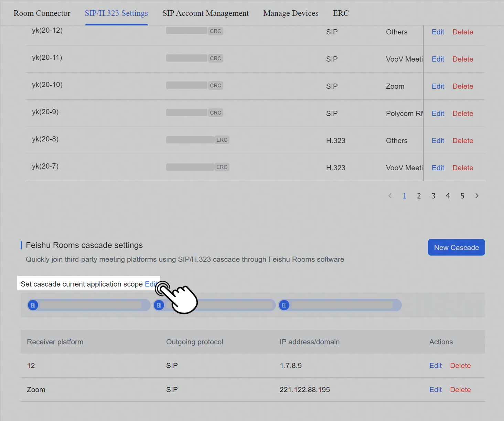Delete the yk(20-8) H.323 row

tap(463, 141)
